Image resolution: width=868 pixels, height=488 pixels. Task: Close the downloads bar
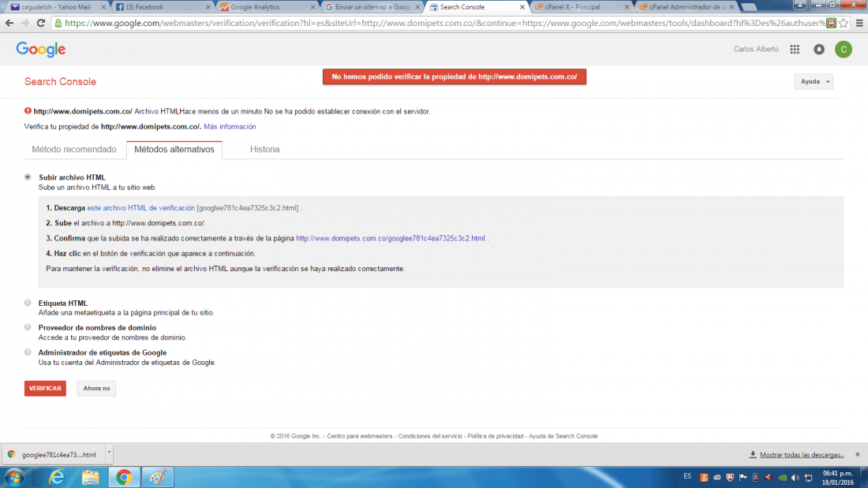click(858, 454)
